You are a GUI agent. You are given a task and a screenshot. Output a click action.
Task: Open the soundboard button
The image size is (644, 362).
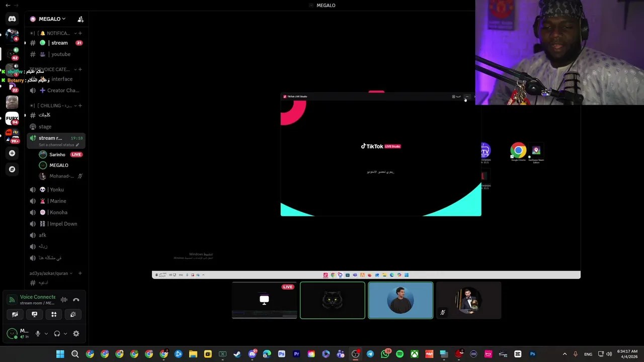click(73, 314)
